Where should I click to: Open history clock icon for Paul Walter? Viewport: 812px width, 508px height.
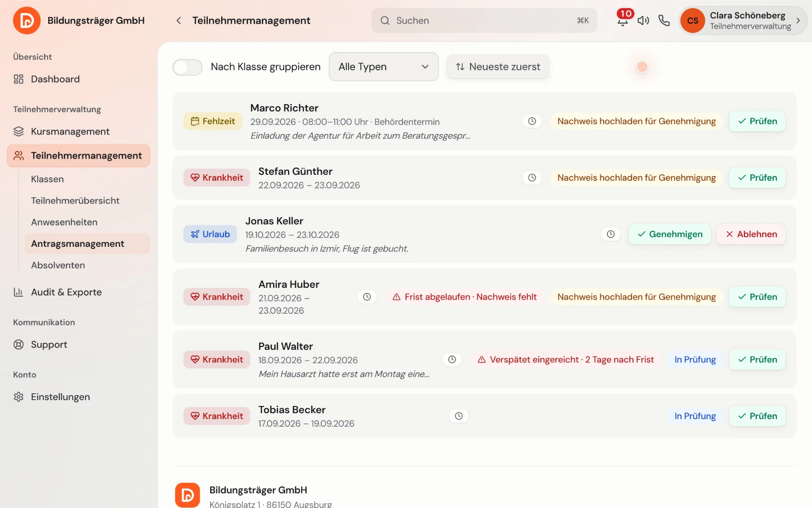pos(452,359)
